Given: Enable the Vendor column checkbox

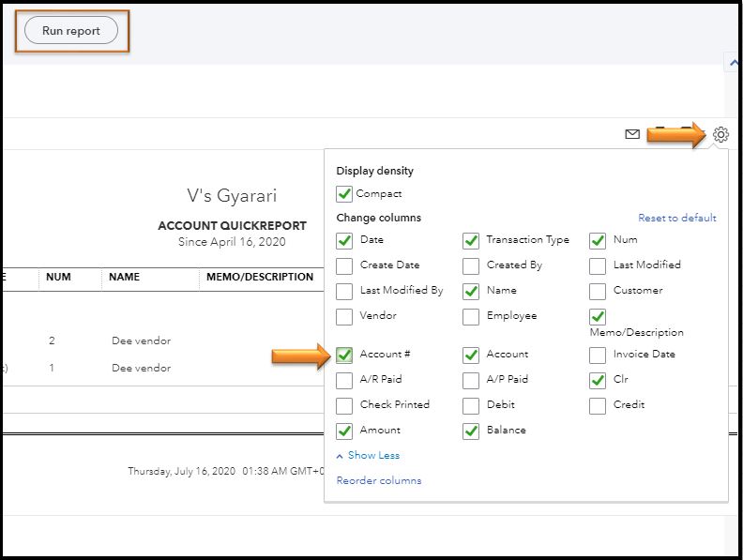Looking at the screenshot, I should click(345, 316).
